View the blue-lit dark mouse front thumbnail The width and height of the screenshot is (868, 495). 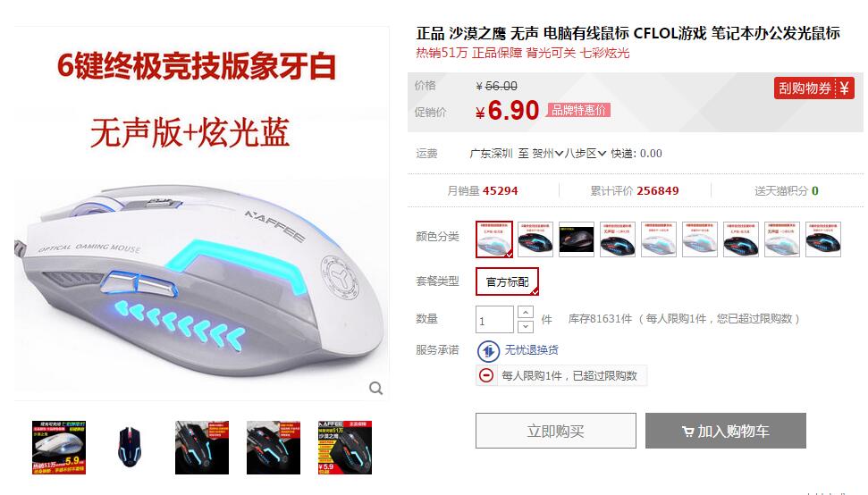[x=131, y=448]
